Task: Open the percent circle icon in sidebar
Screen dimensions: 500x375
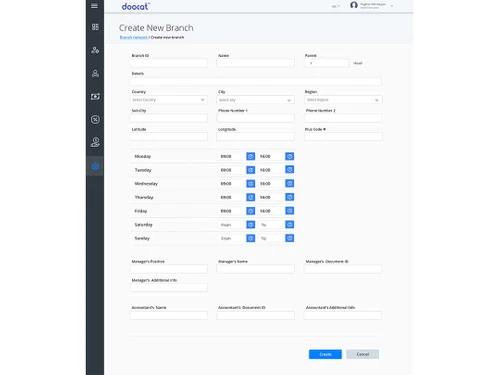Action: (95, 119)
